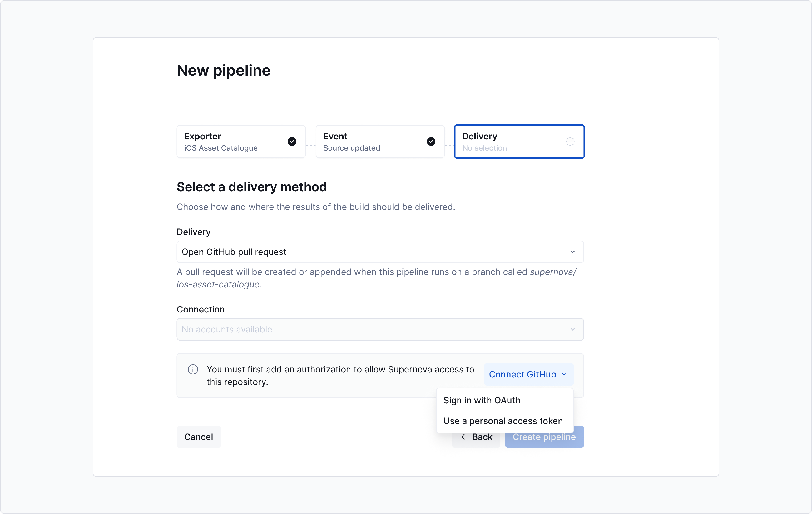
Task: Expand the Connect GitHub options menu
Action: click(x=528, y=374)
